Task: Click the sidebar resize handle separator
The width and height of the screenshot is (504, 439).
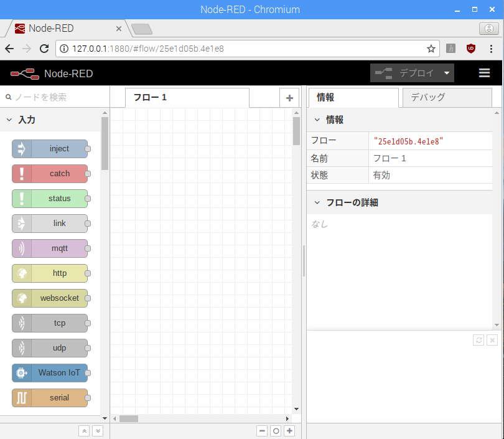Action: click(x=304, y=261)
